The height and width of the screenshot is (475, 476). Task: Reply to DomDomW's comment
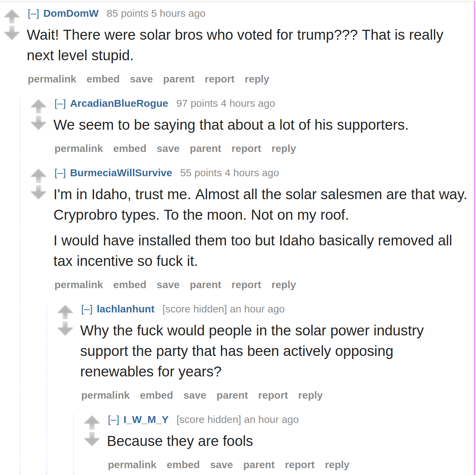pyautogui.click(x=257, y=79)
